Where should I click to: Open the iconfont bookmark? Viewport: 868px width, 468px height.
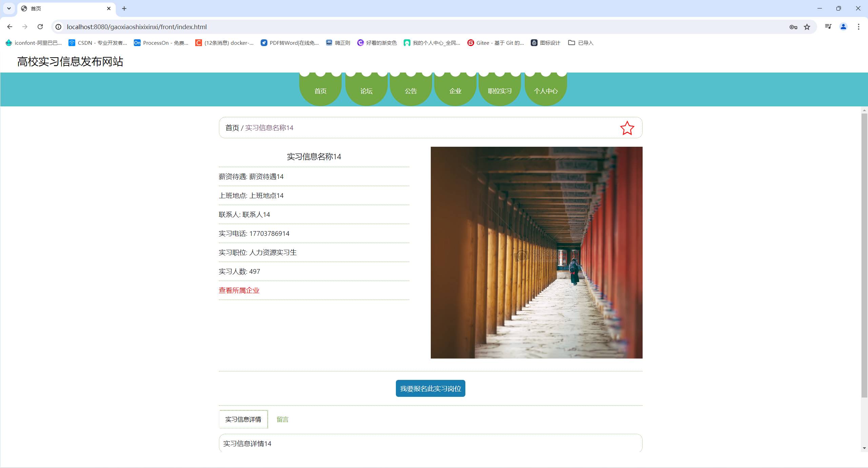tap(34, 43)
